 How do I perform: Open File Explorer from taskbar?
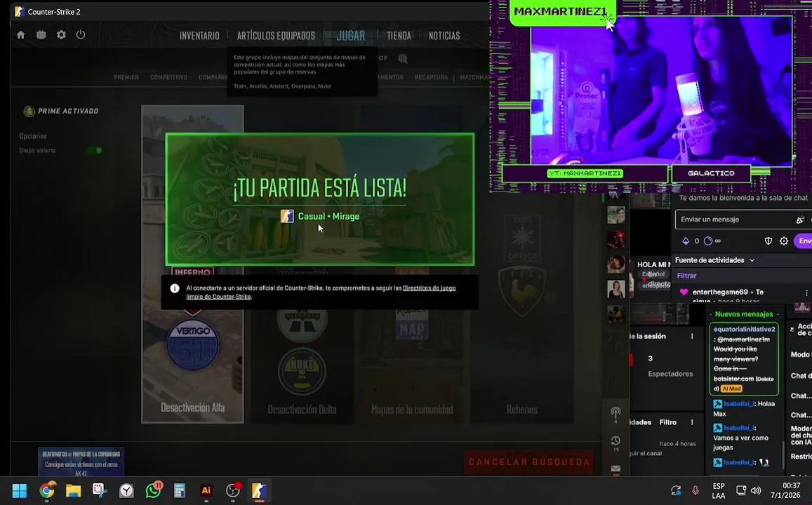(73, 490)
